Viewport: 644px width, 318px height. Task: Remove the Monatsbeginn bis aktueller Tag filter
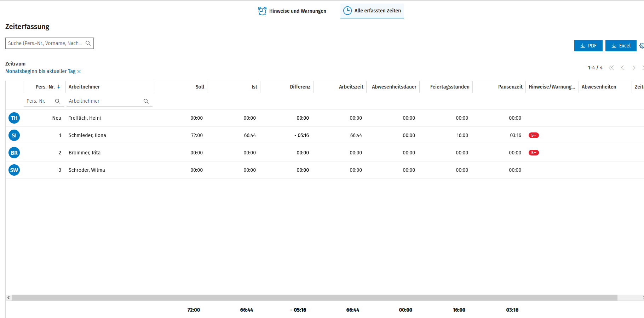[x=79, y=72]
